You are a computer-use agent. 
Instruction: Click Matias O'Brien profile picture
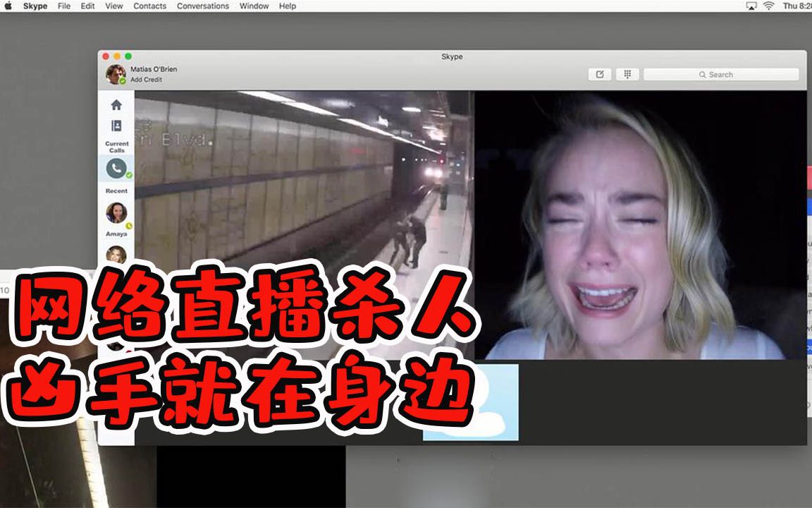[116, 74]
